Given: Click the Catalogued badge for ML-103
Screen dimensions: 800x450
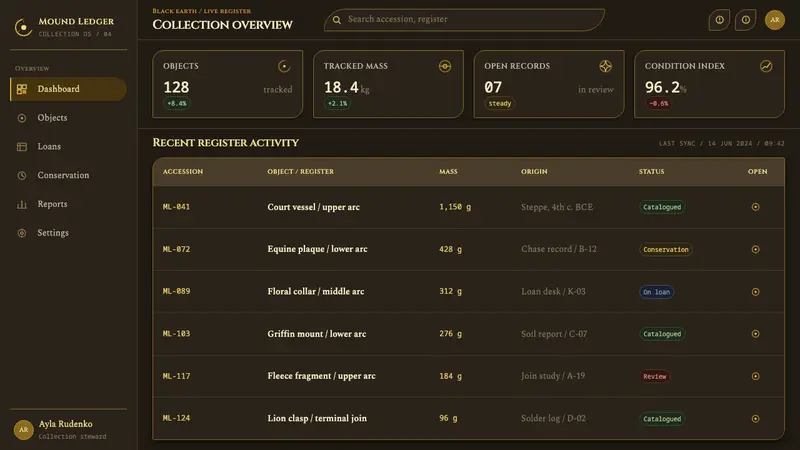Looking at the screenshot, I should click(x=662, y=334).
